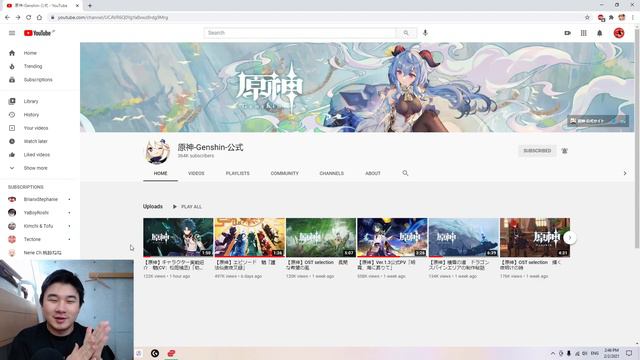Open the 5:07 OST selection thumbnail
This screenshot has height=360, width=640.
pyautogui.click(x=321, y=237)
